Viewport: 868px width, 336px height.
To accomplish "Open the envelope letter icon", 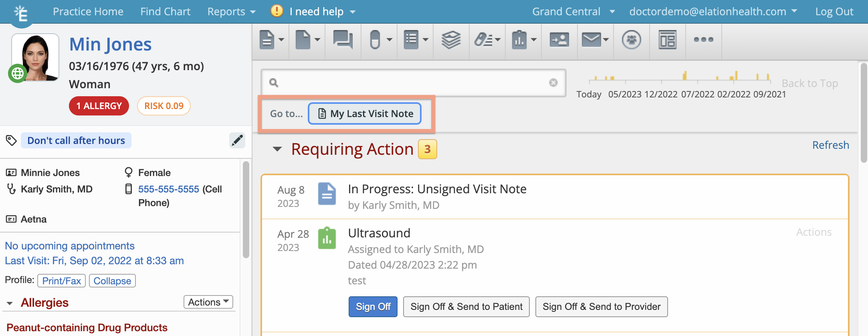I will (x=591, y=40).
